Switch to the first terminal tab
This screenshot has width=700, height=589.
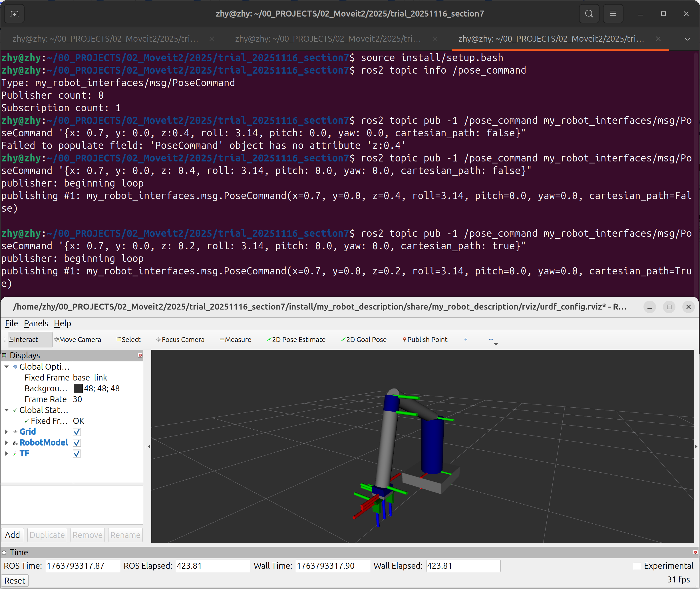[105, 39]
